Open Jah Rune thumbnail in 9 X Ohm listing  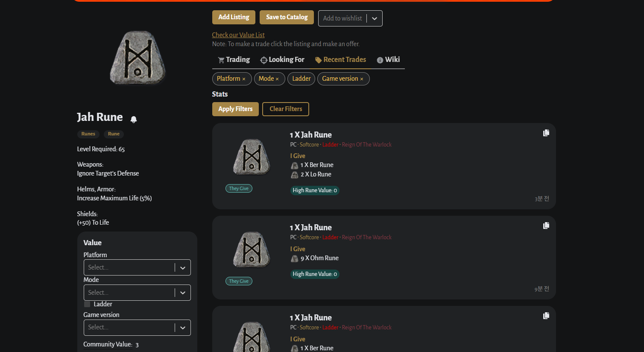pos(252,249)
